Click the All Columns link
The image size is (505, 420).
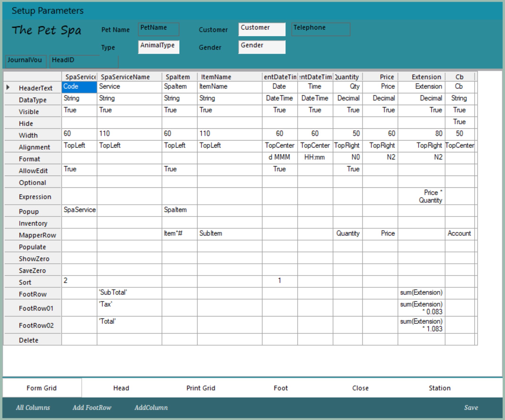(x=33, y=407)
